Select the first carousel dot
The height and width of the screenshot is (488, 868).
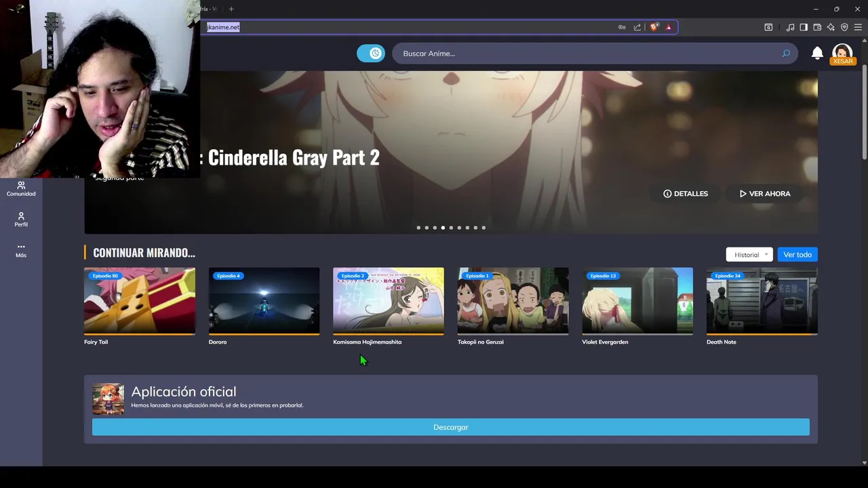[418, 228]
